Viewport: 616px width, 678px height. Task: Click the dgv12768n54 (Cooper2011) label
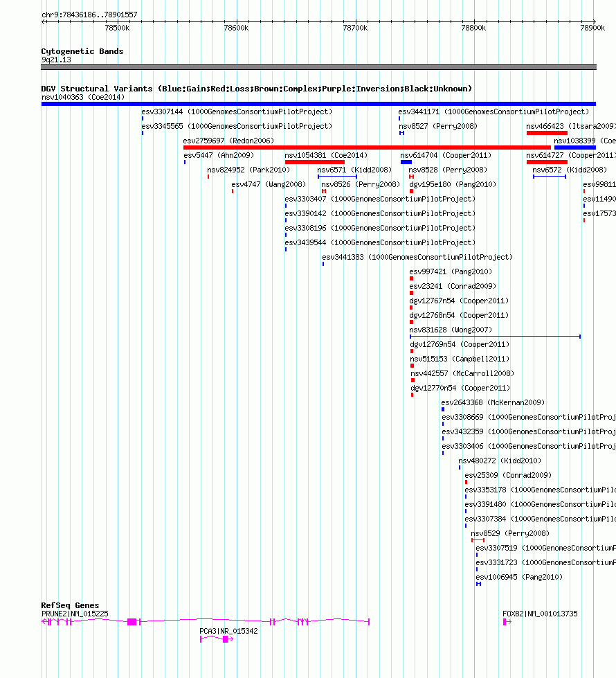coord(459,316)
